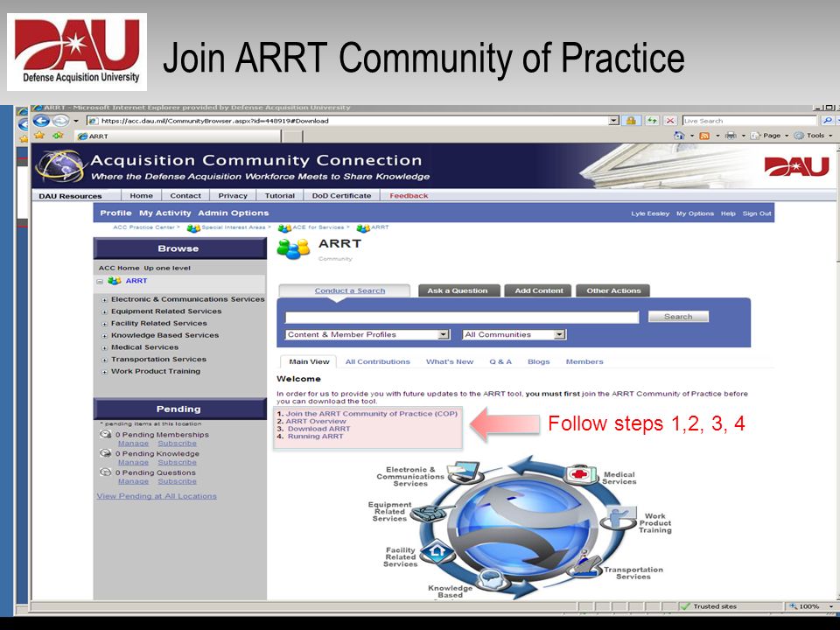
Task: Open My Activity
Action: pos(165,213)
